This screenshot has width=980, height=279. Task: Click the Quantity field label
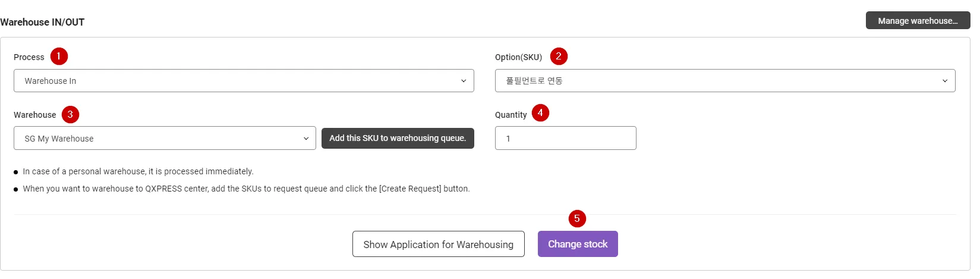tap(511, 115)
